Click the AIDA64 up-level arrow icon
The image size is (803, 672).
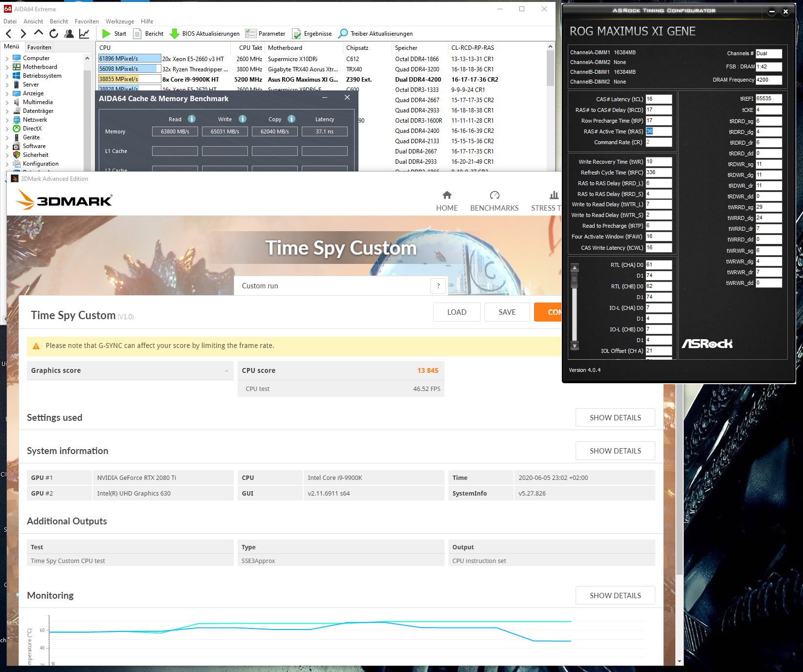click(39, 33)
